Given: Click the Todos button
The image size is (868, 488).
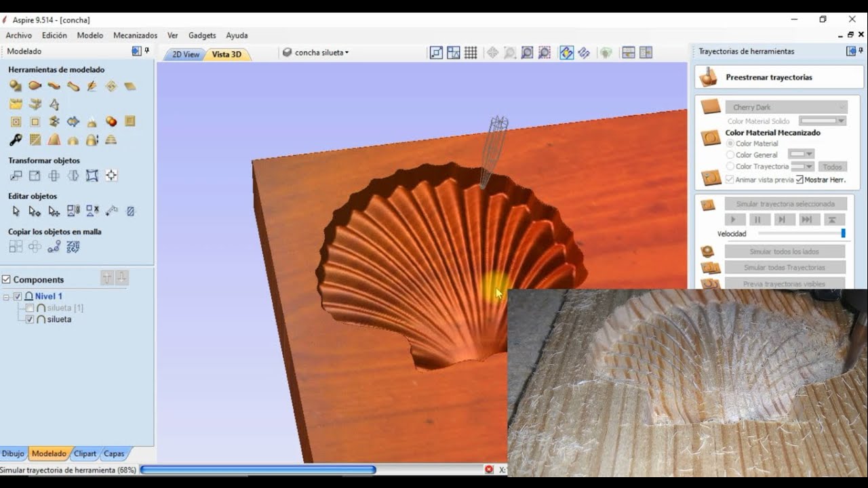Looking at the screenshot, I should point(832,167).
